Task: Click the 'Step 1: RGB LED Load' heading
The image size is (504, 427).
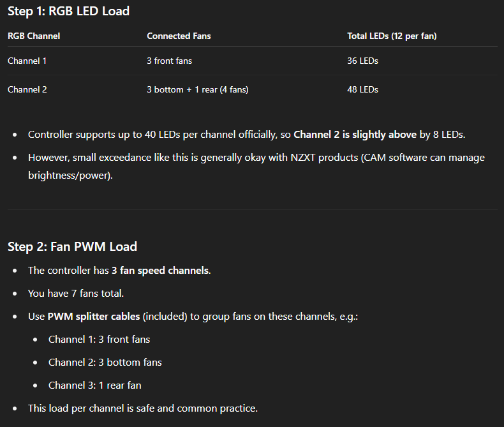Action: (68, 11)
